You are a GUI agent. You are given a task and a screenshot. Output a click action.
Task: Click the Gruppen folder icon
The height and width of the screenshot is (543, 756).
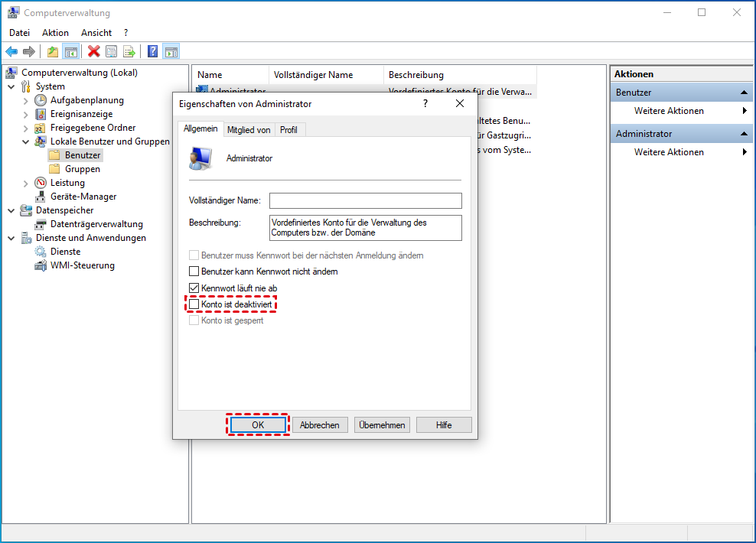54,169
